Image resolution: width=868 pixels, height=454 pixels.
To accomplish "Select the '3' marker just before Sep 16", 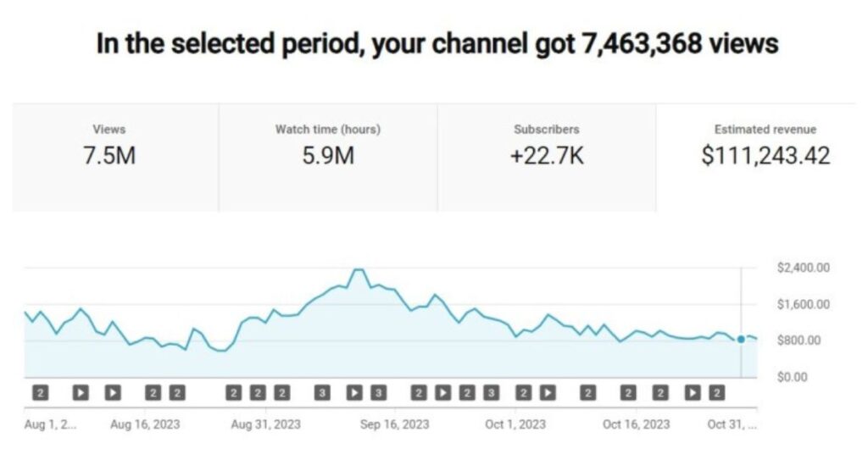I will pyautogui.click(x=378, y=393).
